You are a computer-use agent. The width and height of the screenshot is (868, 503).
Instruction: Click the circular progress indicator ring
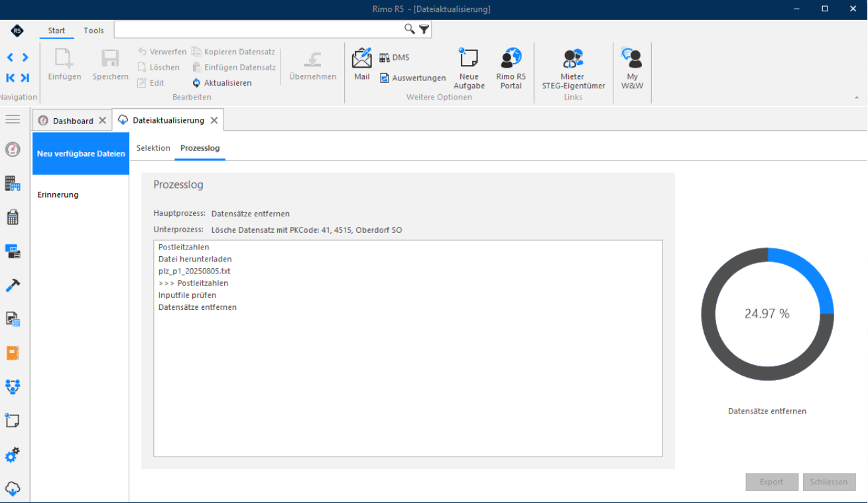coord(767,314)
